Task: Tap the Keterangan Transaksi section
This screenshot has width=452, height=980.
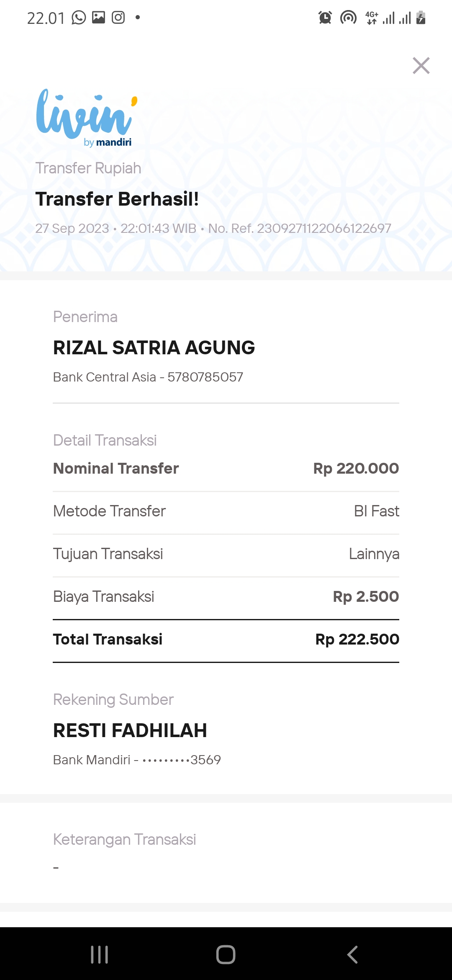Action: [x=125, y=839]
